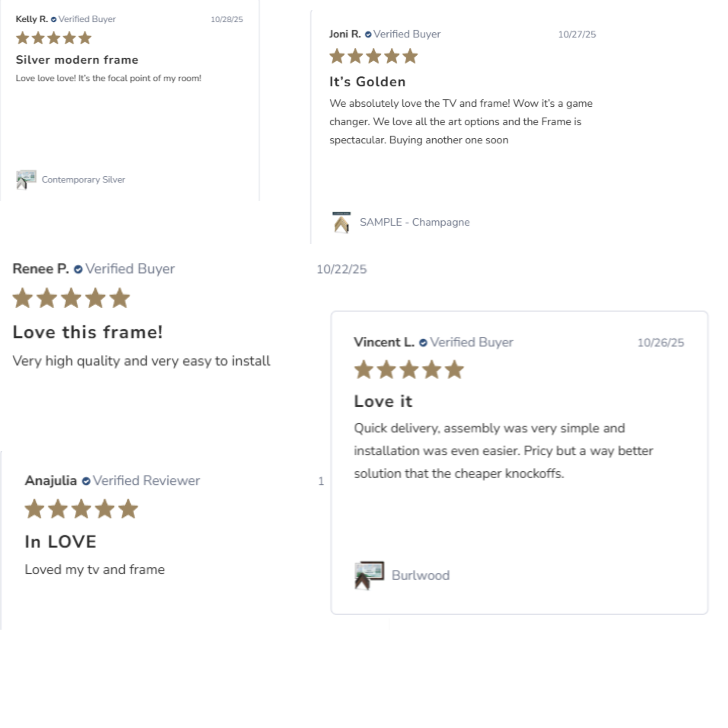Click the star rating on Vincent L.'s review
The height and width of the screenshot is (728, 728).
409,369
